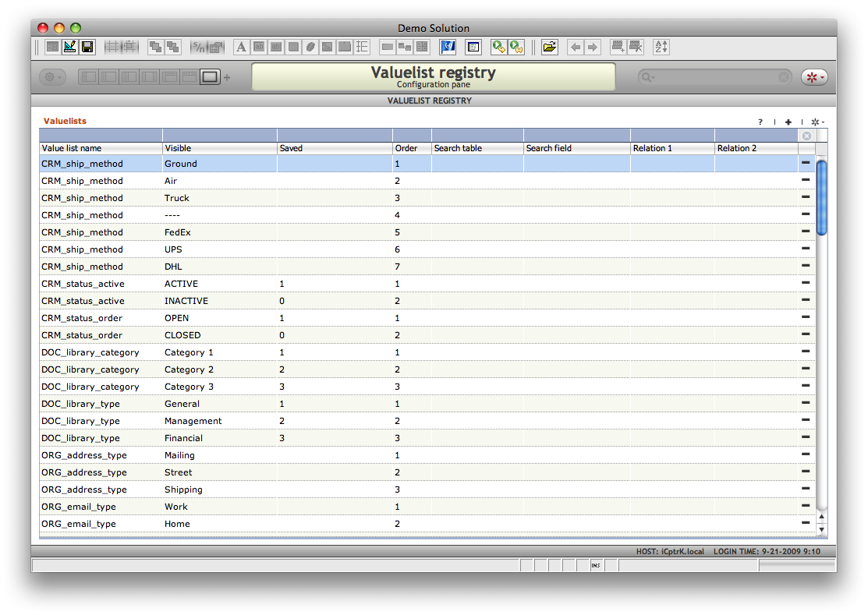Click the Relation 1 column header
The image size is (868, 615).
(x=672, y=148)
